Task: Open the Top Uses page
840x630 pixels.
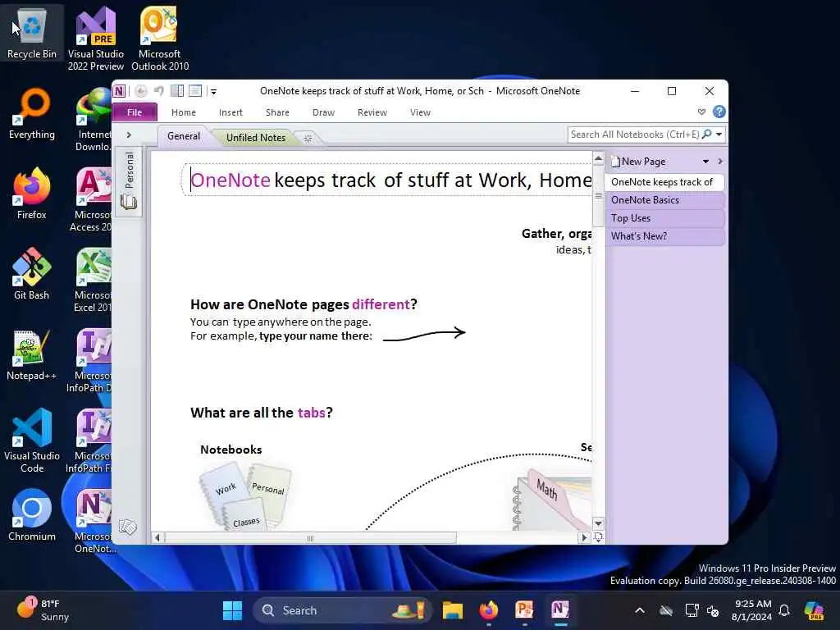Action: [664, 218]
